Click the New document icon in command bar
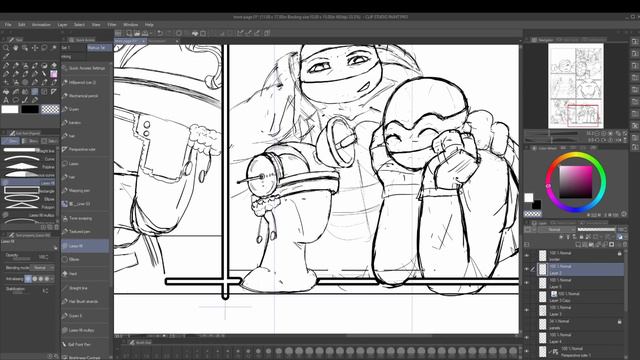640x360 pixels. 129,33
